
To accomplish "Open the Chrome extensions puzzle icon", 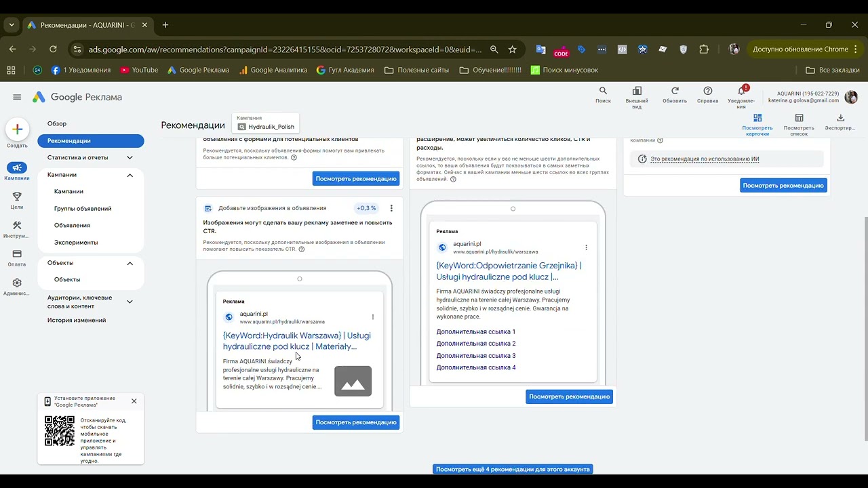I will tap(704, 49).
